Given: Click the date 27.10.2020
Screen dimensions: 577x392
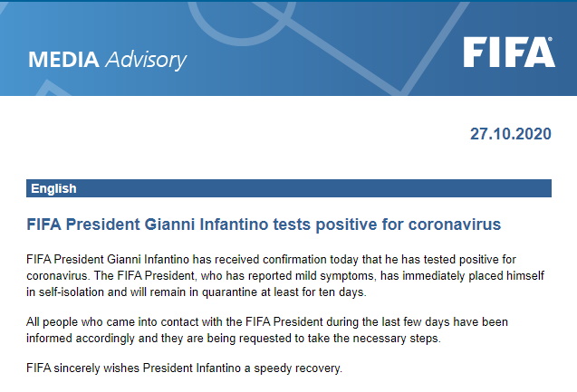Looking at the screenshot, I should click(510, 134).
